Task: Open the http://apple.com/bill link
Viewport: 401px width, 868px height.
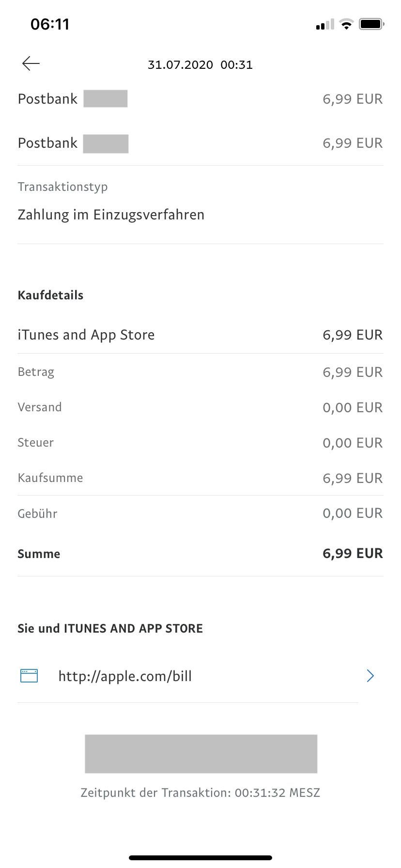Action: click(125, 676)
